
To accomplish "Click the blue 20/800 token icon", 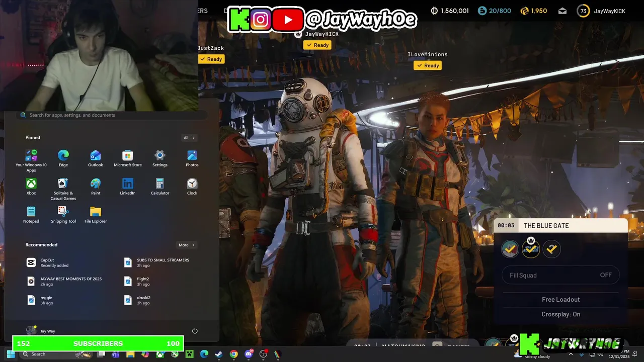I will (x=482, y=11).
